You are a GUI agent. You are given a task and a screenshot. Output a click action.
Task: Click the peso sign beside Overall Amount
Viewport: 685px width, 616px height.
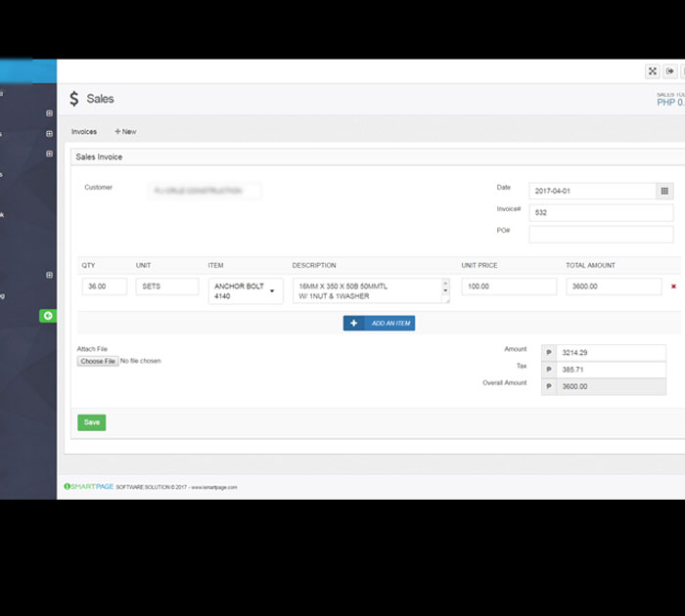[549, 387]
